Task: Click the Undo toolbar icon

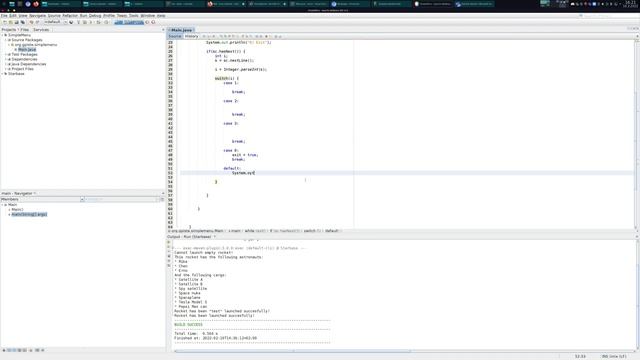Action: (x=31, y=22)
